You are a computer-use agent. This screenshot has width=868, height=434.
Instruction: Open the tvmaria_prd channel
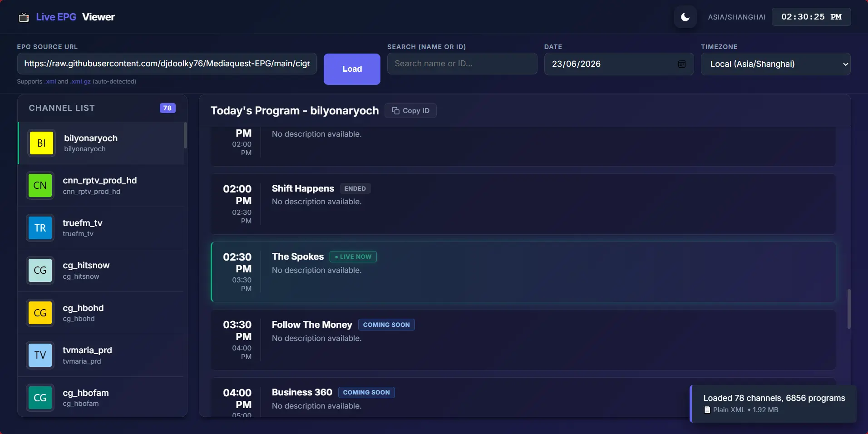click(101, 355)
